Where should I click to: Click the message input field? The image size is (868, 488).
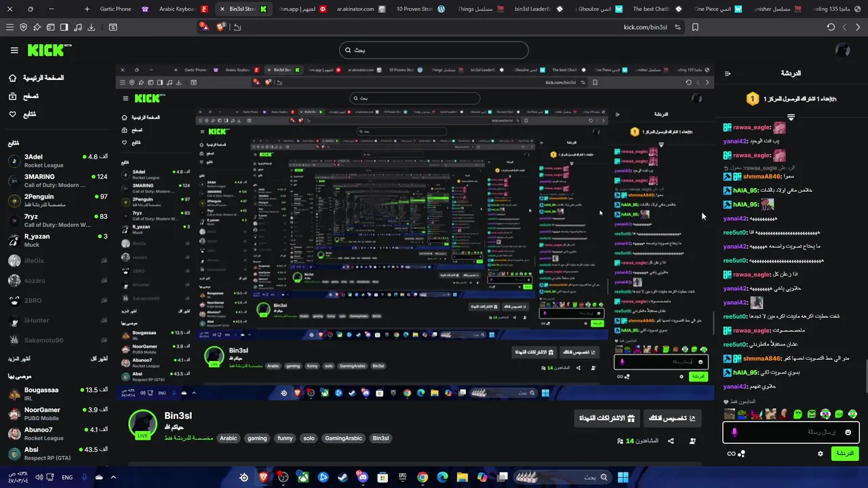click(791, 432)
